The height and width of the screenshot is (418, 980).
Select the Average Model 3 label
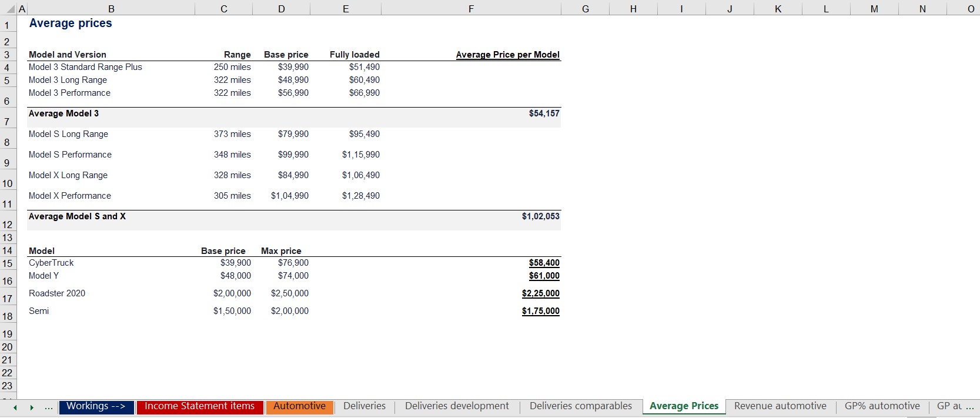pos(63,113)
